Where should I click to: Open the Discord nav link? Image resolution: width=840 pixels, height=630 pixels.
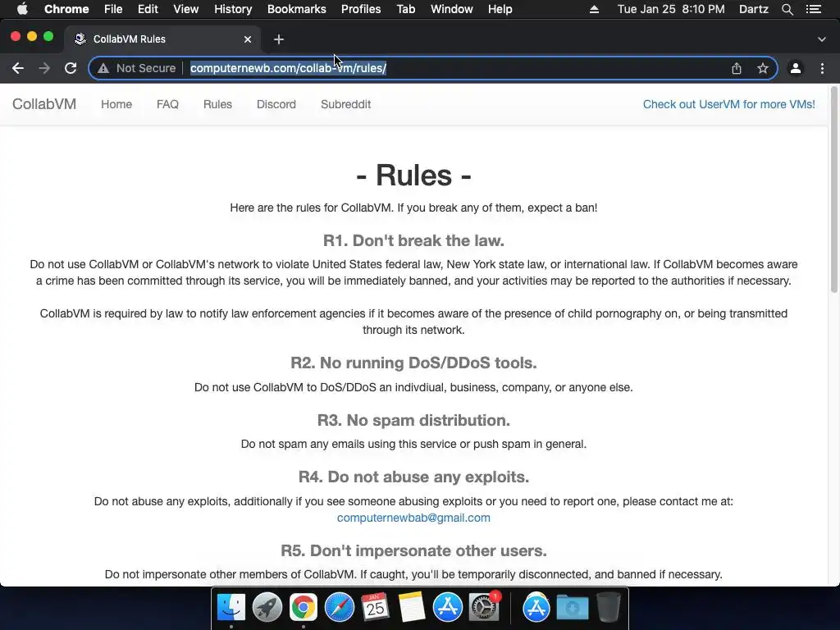coord(276,104)
